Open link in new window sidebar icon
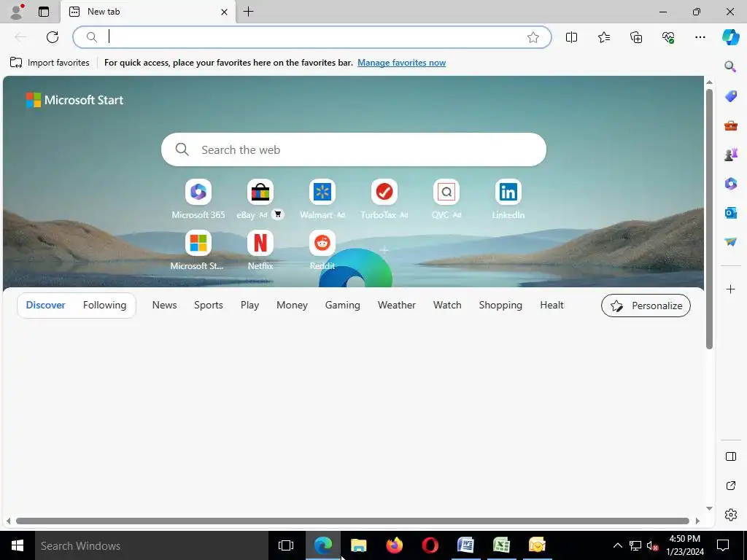The width and height of the screenshot is (747, 560). (730, 486)
